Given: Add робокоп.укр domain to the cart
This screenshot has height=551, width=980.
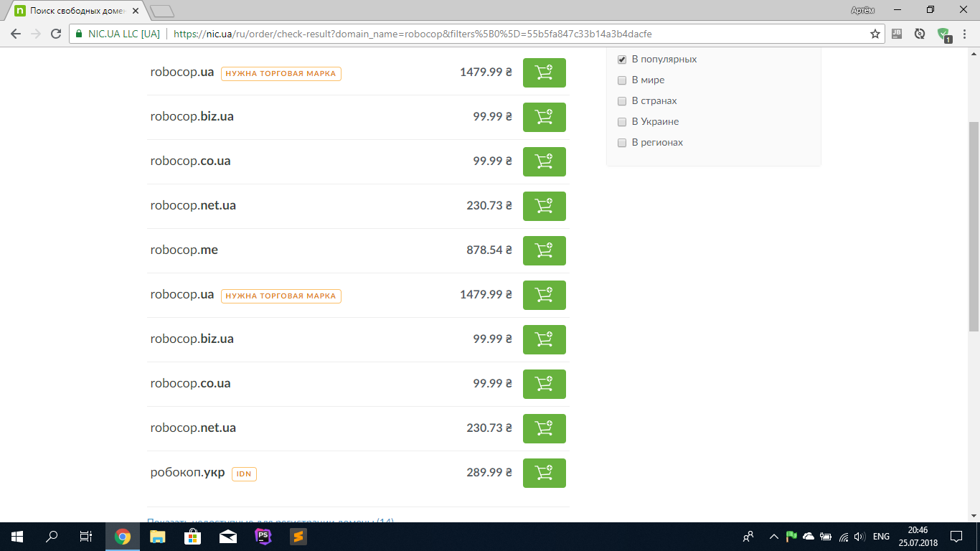Looking at the screenshot, I should point(544,473).
